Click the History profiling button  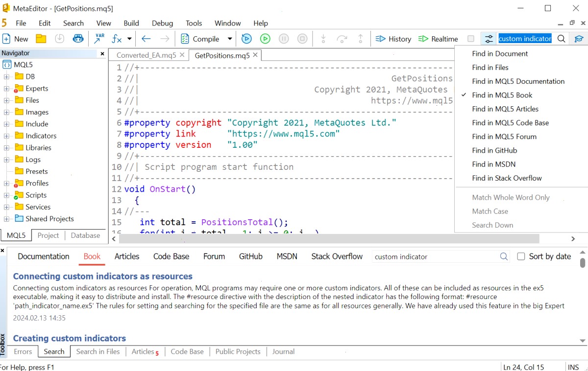393,39
